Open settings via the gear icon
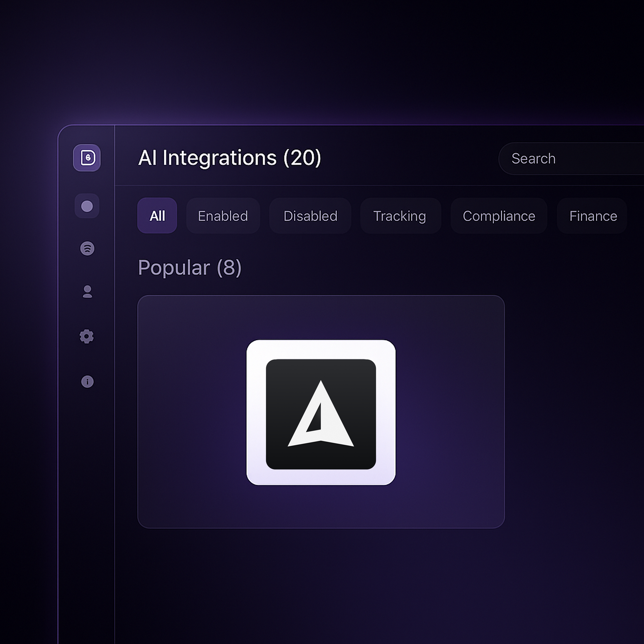This screenshot has height=644, width=644. (87, 336)
